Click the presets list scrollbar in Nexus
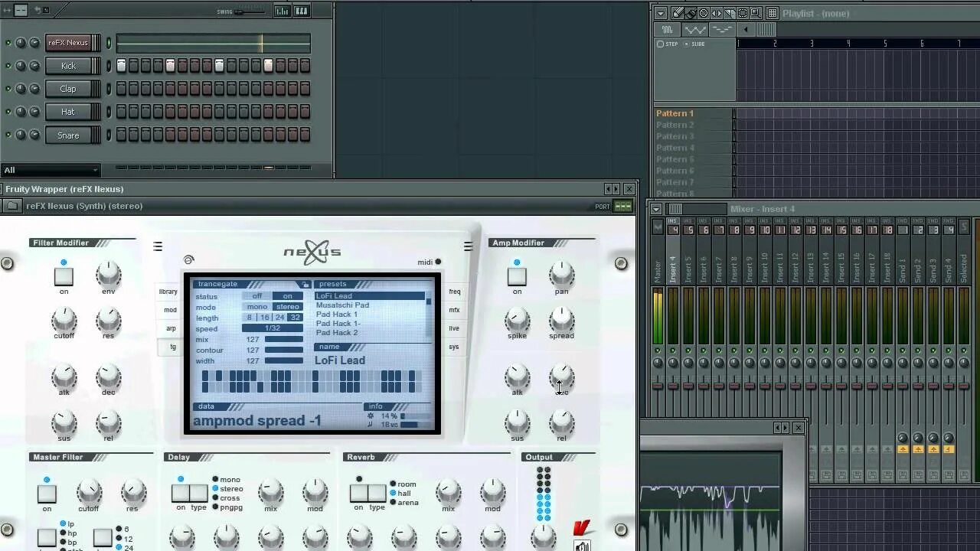The height and width of the screenshot is (551, 980). click(429, 314)
